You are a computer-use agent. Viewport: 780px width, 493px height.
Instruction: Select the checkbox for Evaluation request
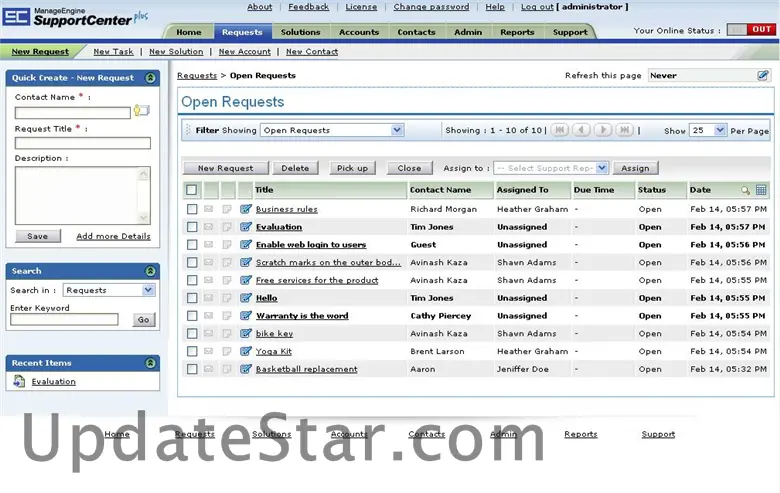[192, 227]
